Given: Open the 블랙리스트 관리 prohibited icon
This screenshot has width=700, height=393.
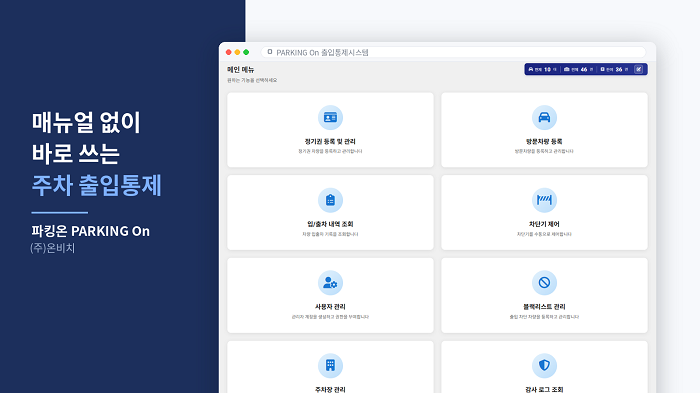Looking at the screenshot, I should tap(544, 283).
